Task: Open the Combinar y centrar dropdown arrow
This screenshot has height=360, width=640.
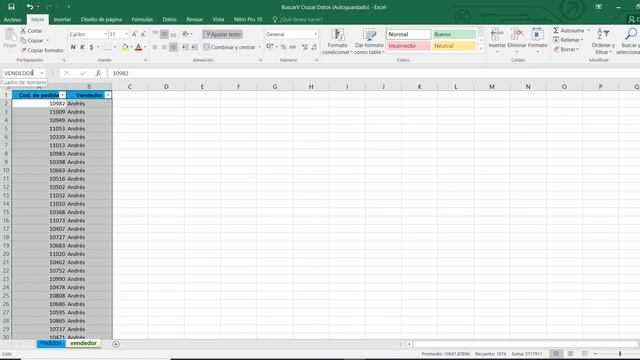Action: [x=260, y=47]
